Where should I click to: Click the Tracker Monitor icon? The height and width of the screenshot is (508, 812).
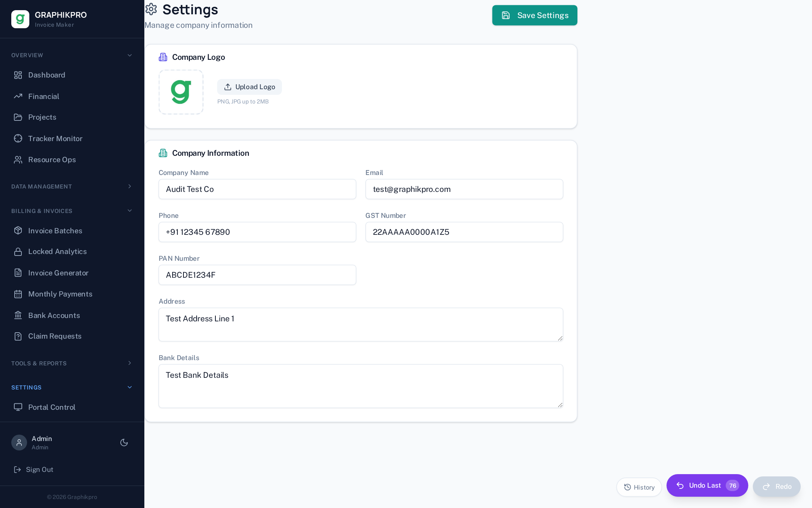coord(18,138)
